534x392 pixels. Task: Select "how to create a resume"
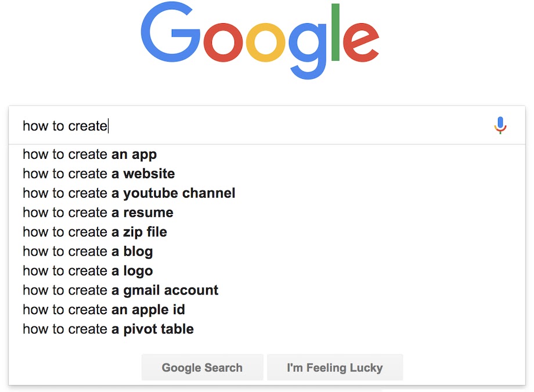[98, 213]
